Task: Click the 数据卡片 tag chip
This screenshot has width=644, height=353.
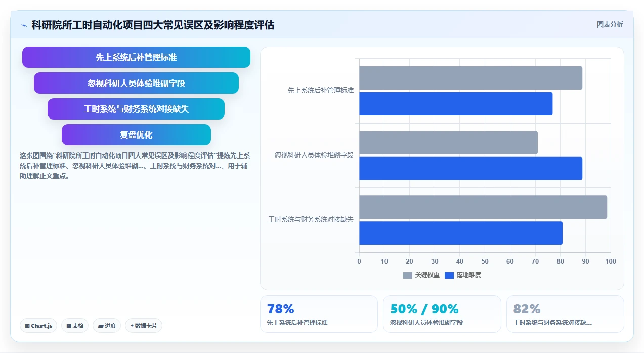Action: (144, 326)
